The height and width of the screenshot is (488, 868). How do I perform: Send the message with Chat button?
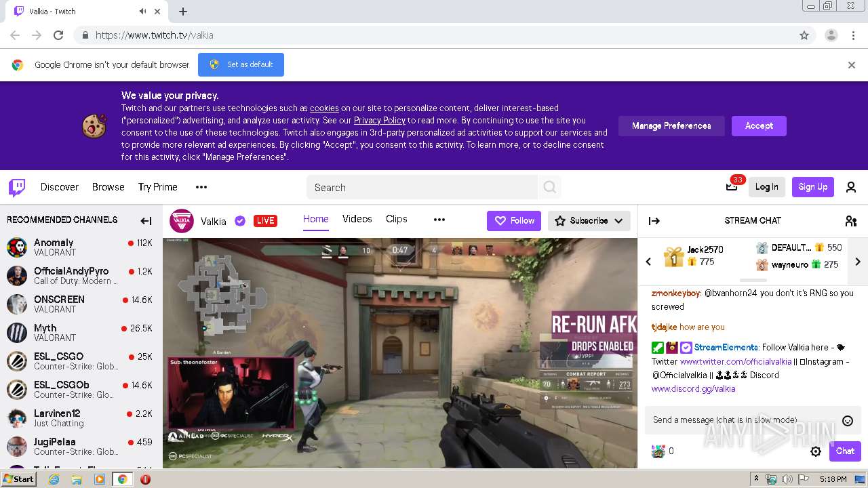[845, 451]
